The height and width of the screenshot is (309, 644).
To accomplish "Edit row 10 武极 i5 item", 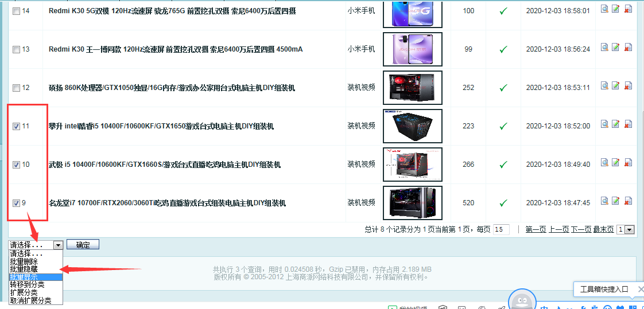I will click(x=615, y=162).
